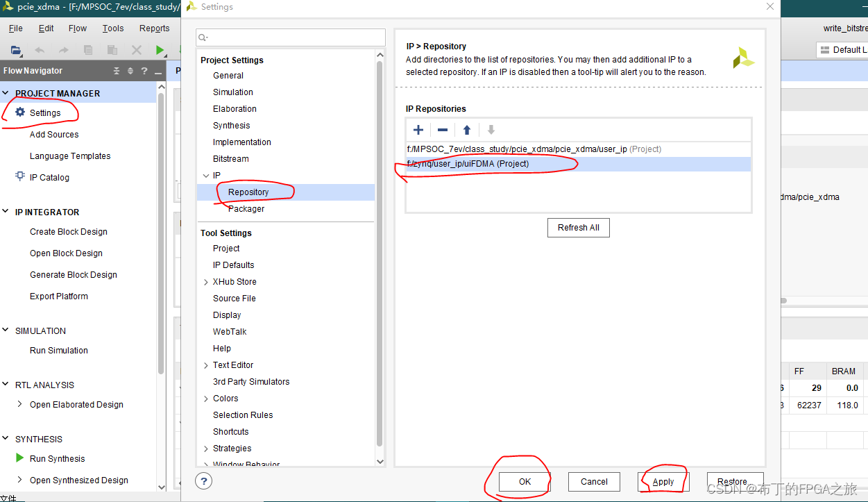Image resolution: width=868 pixels, height=502 pixels.
Task: Click Cancel in Settings dialog
Action: tap(594, 481)
